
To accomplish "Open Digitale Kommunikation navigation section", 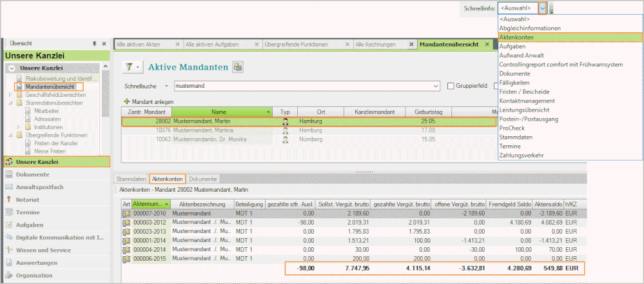I will tap(57, 238).
